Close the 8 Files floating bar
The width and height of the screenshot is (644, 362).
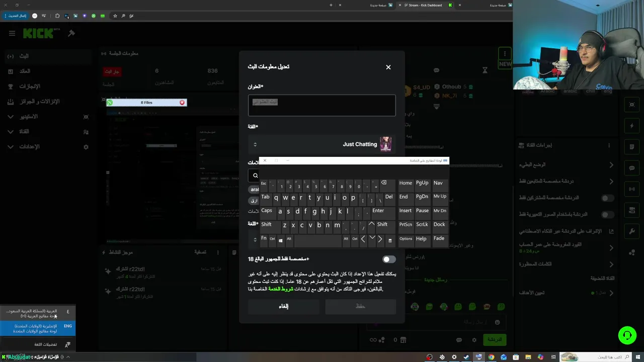[182, 103]
